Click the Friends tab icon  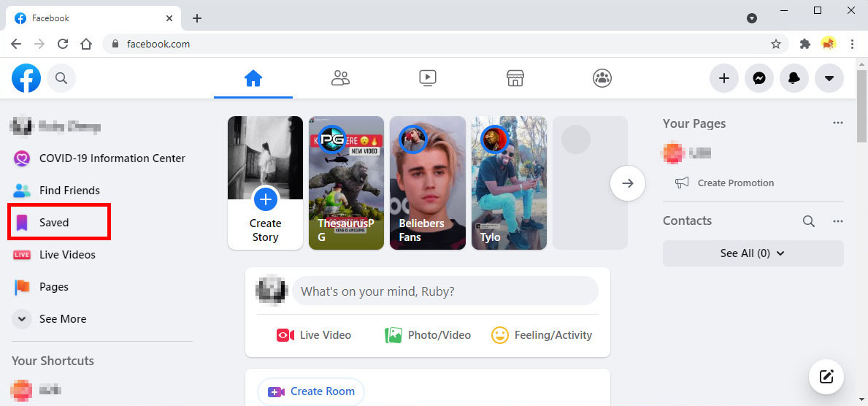340,78
